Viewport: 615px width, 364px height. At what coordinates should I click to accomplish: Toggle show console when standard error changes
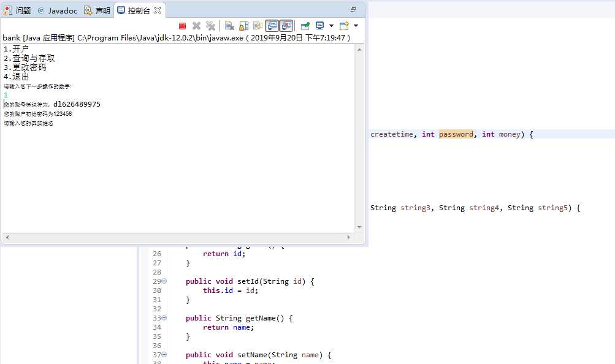click(x=286, y=26)
